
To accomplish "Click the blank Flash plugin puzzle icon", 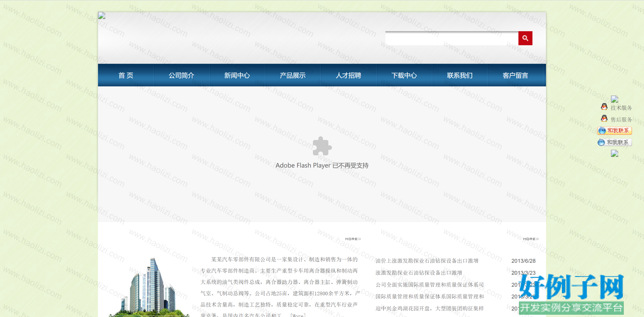I will click(x=322, y=146).
